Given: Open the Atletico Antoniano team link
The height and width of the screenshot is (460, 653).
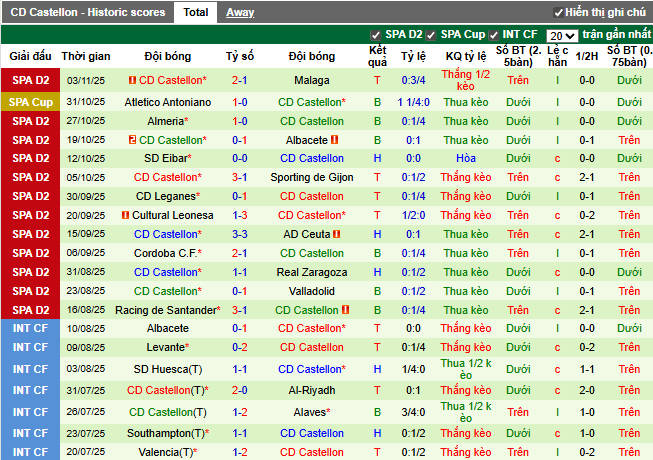Looking at the screenshot, I should [x=167, y=102].
